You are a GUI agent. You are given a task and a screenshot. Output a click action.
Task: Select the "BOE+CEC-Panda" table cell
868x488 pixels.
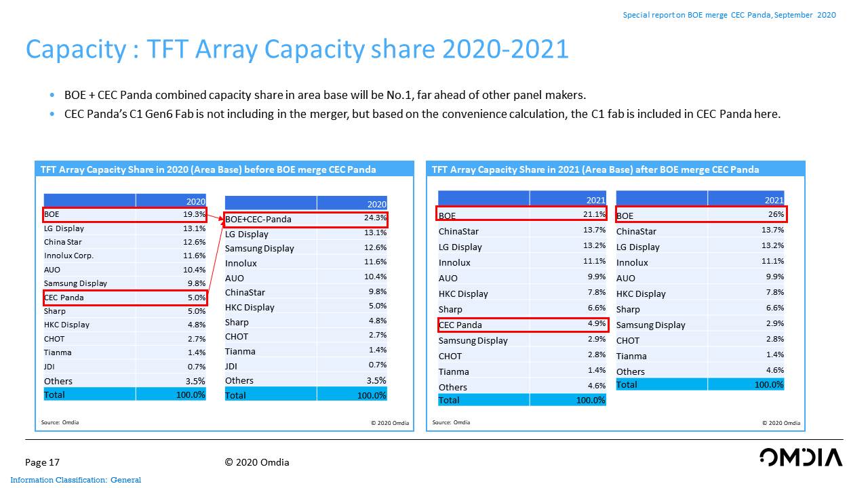tap(258, 219)
